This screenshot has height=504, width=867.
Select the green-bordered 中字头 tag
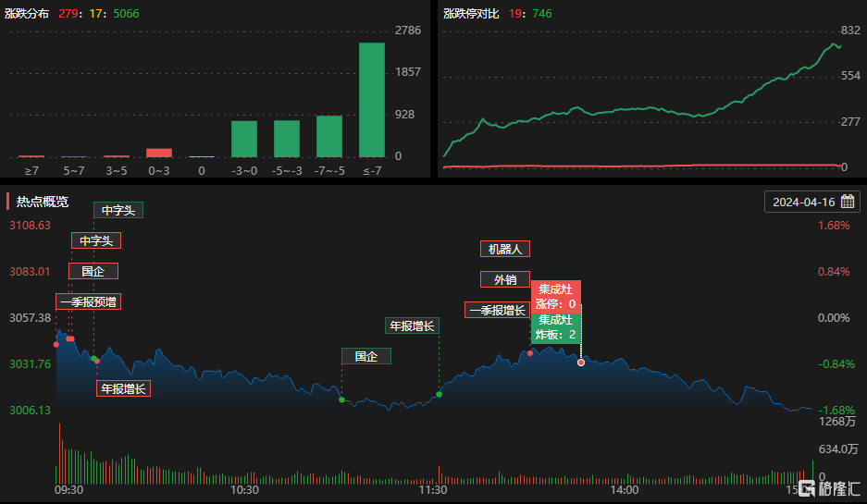click(x=118, y=210)
